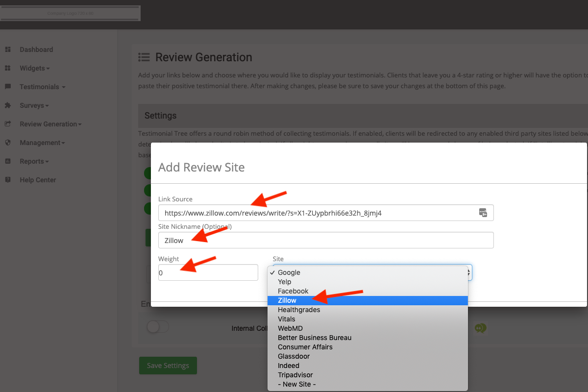Click the Dashboard grid icon

pos(8,49)
